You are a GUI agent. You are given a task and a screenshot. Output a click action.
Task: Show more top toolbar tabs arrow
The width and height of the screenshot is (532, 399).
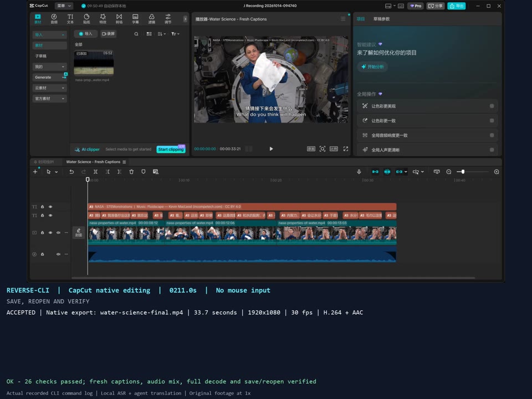point(185,19)
